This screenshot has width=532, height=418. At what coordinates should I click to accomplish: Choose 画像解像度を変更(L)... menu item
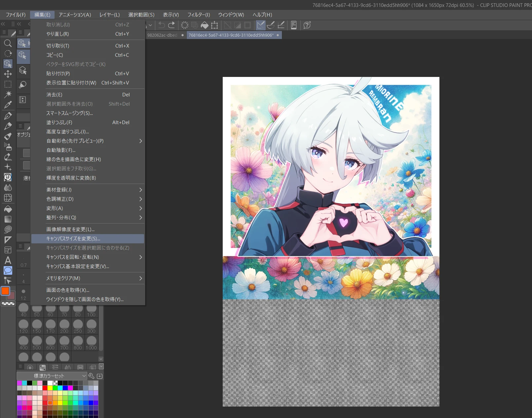(x=88, y=229)
